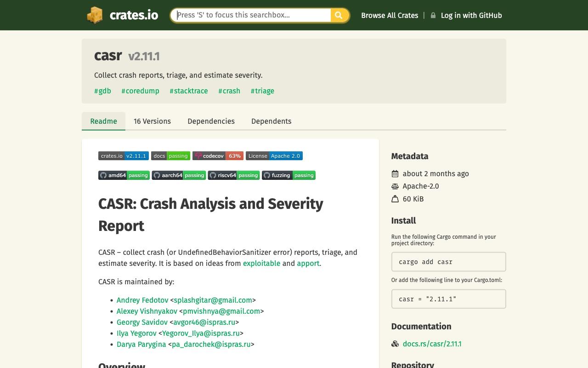This screenshot has height=368, width=588.
Task: Click pa_darochek@ispras.ru email link
Action: coord(211,344)
